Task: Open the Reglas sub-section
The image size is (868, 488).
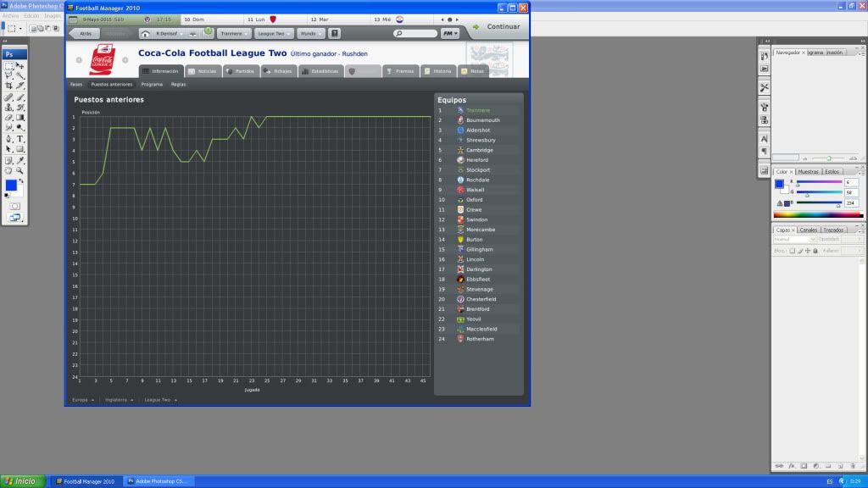Action: click(x=178, y=85)
